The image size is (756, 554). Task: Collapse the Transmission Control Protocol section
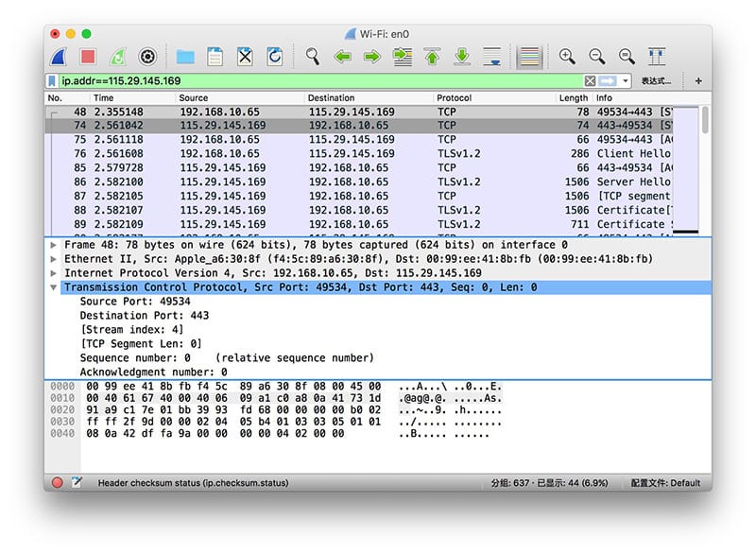(53, 286)
